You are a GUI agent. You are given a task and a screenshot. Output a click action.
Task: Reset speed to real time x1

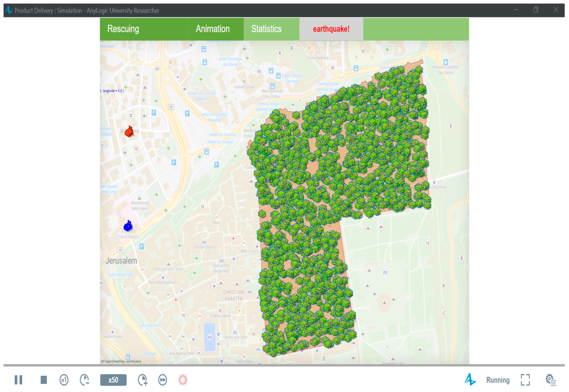[64, 380]
